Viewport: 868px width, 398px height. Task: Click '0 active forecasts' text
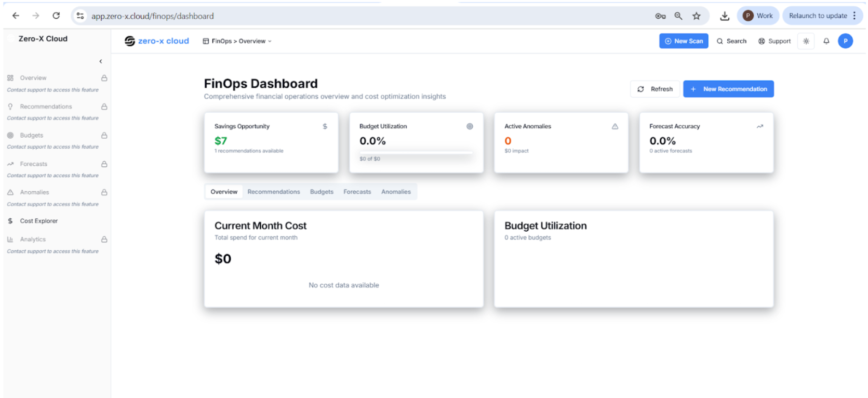tap(671, 151)
